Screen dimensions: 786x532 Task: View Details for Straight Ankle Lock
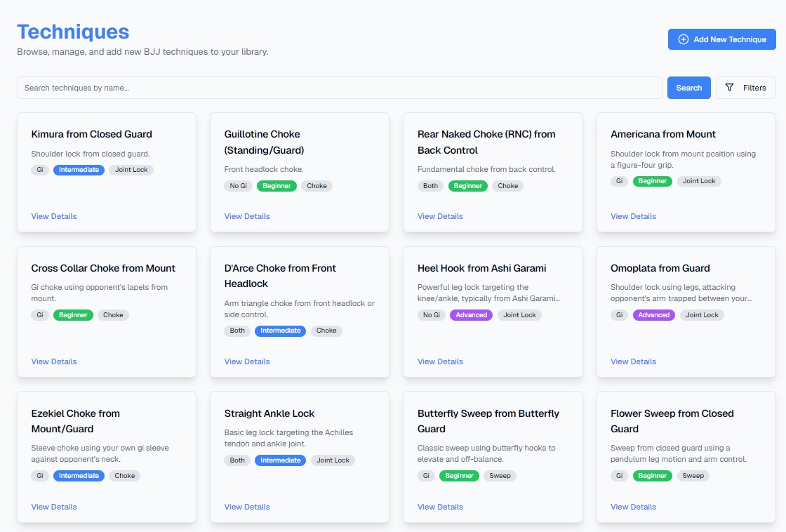(246, 507)
